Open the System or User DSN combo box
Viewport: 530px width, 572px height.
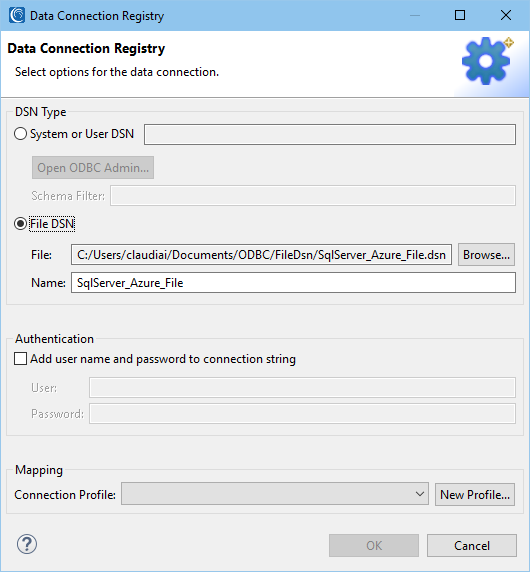pyautogui.click(x=330, y=134)
